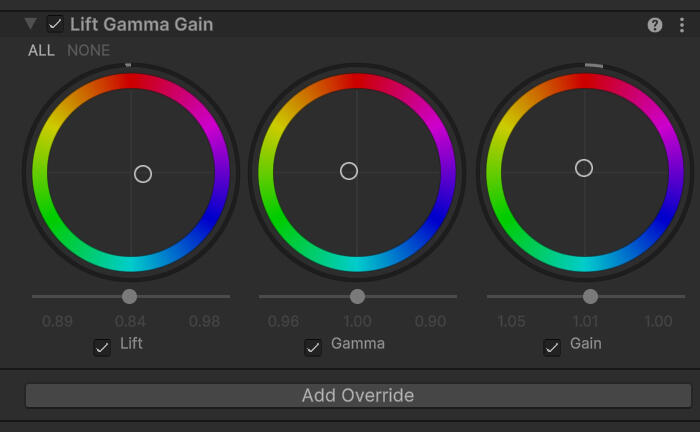Click the Gamma brightness slider handle

coord(357,296)
